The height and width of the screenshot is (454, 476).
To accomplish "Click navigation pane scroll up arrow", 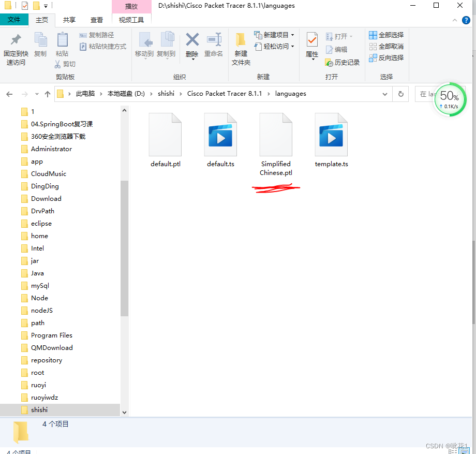I will (125, 111).
